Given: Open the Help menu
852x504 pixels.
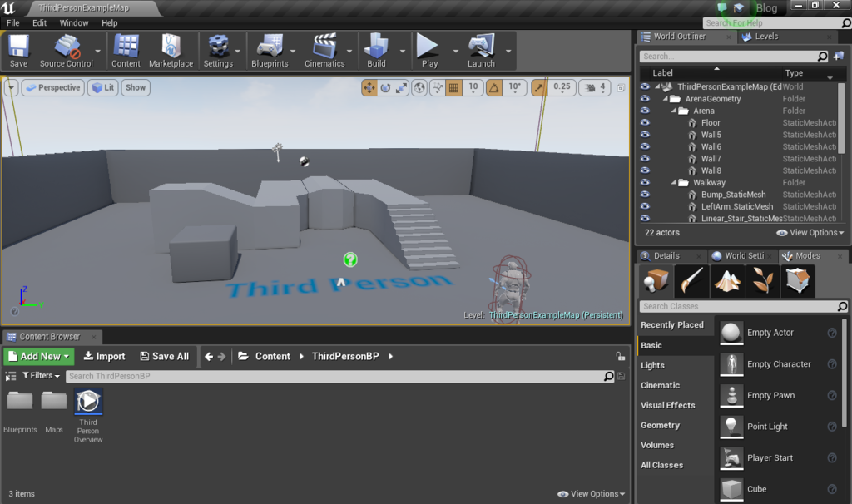Looking at the screenshot, I should pyautogui.click(x=109, y=22).
